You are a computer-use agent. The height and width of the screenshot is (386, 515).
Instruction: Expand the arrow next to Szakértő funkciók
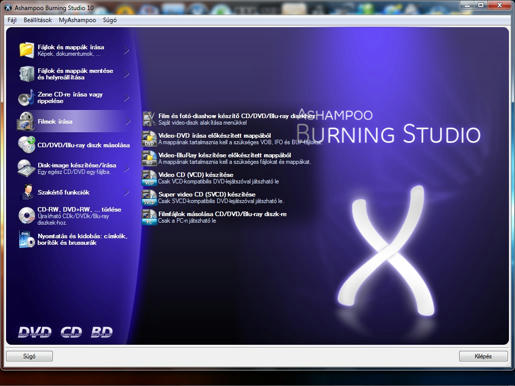(127, 193)
